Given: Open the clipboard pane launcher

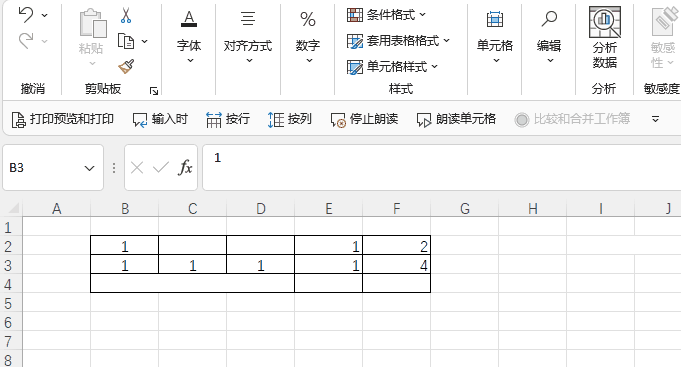Looking at the screenshot, I should point(154,90).
